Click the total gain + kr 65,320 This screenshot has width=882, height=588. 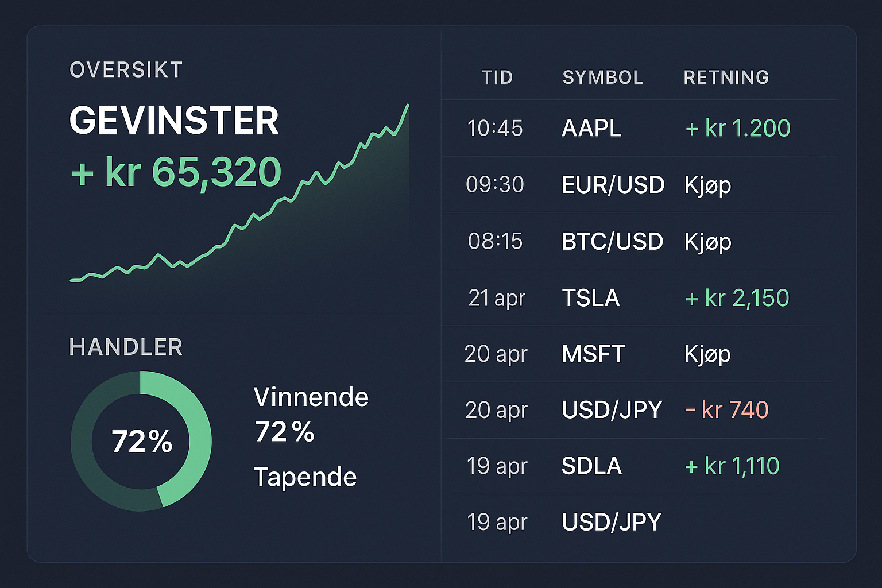[176, 172]
